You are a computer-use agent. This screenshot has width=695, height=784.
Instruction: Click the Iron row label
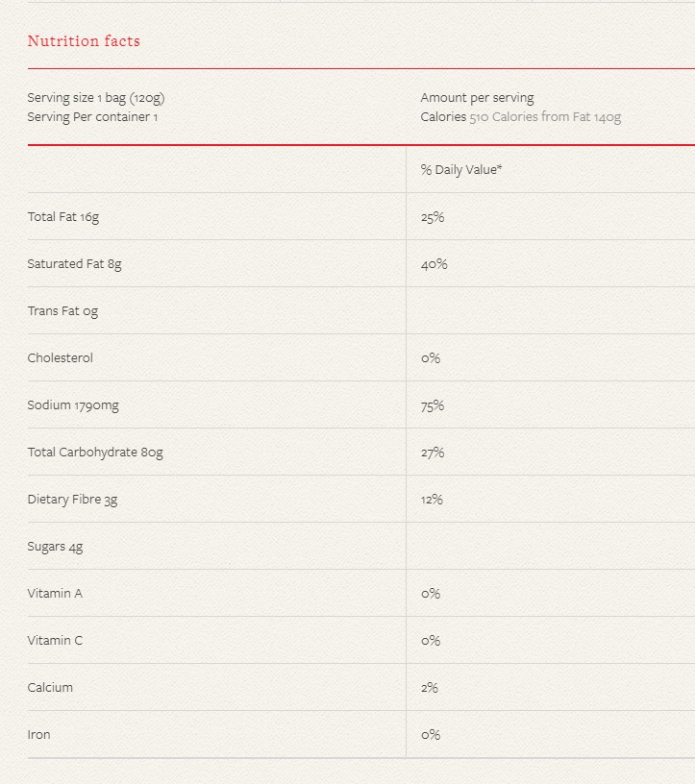[x=39, y=735]
